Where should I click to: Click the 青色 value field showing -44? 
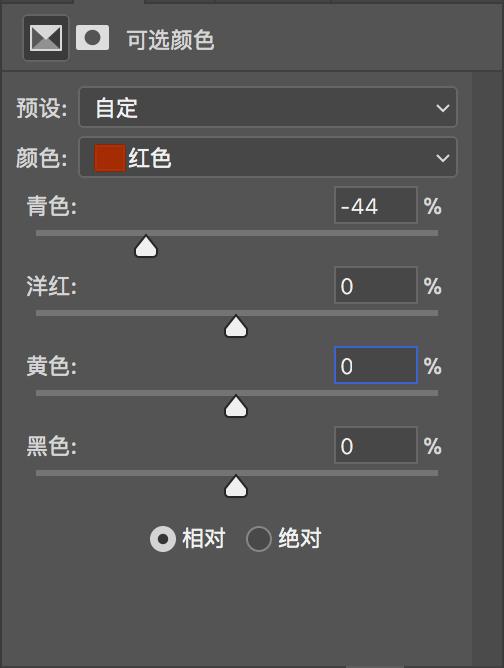click(376, 205)
